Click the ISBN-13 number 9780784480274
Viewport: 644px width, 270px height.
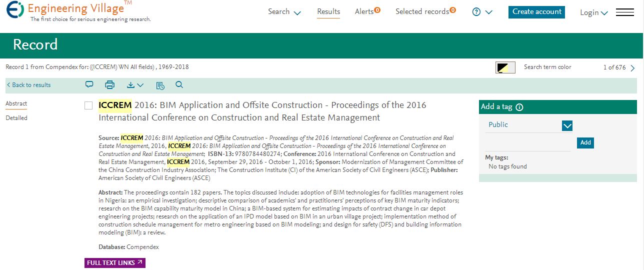[258, 154]
